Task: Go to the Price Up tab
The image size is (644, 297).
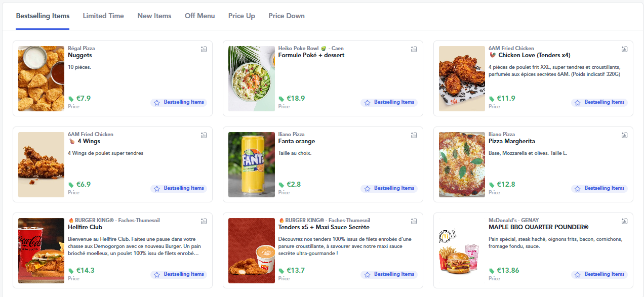Action: tap(241, 16)
